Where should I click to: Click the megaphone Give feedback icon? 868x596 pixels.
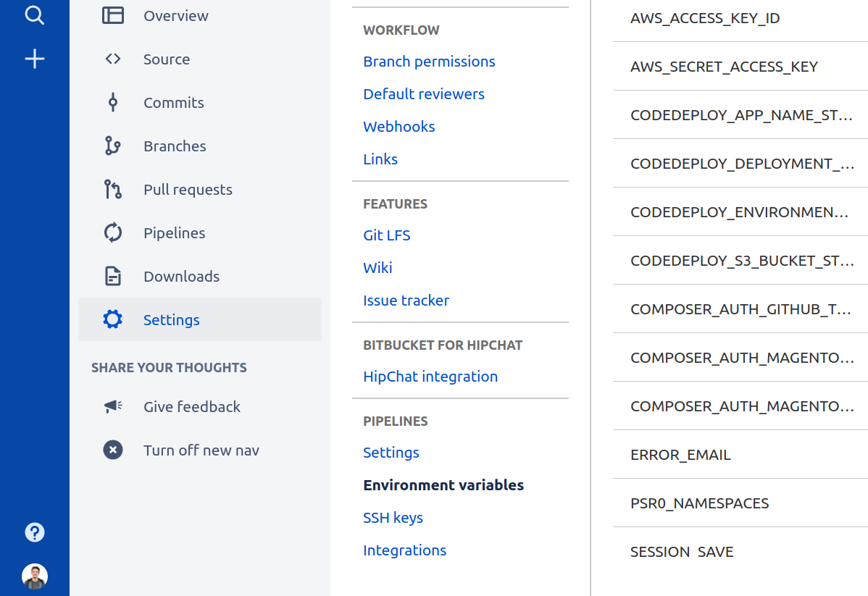pyautogui.click(x=113, y=407)
